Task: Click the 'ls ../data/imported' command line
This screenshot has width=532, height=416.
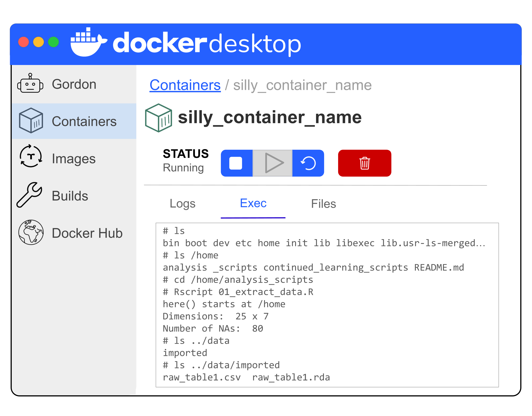Action: click(221, 365)
